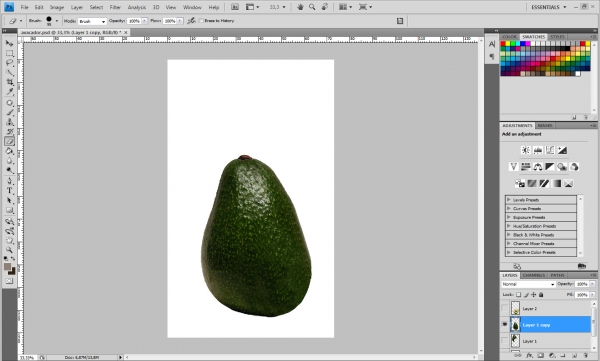
Task: Switch to the Channels tab
Action: pos(533,275)
